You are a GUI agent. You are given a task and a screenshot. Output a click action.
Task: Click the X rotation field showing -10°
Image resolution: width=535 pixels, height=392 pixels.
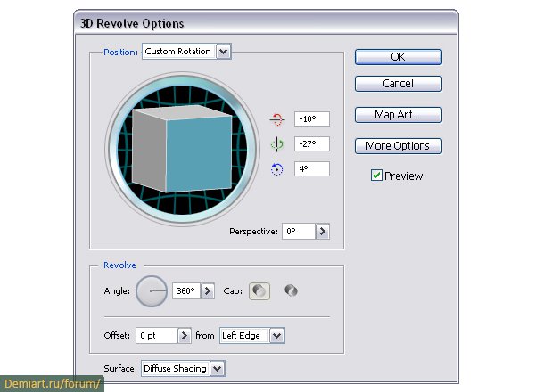312,119
